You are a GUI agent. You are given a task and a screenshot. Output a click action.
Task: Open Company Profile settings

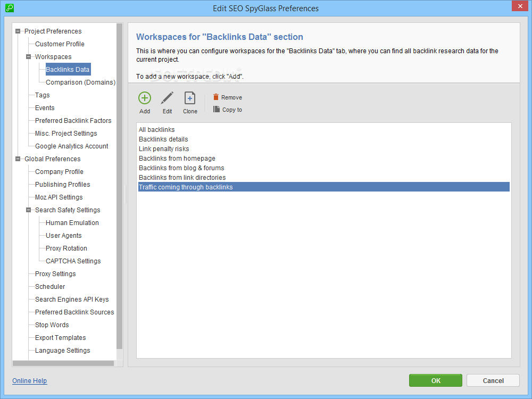[x=59, y=172]
